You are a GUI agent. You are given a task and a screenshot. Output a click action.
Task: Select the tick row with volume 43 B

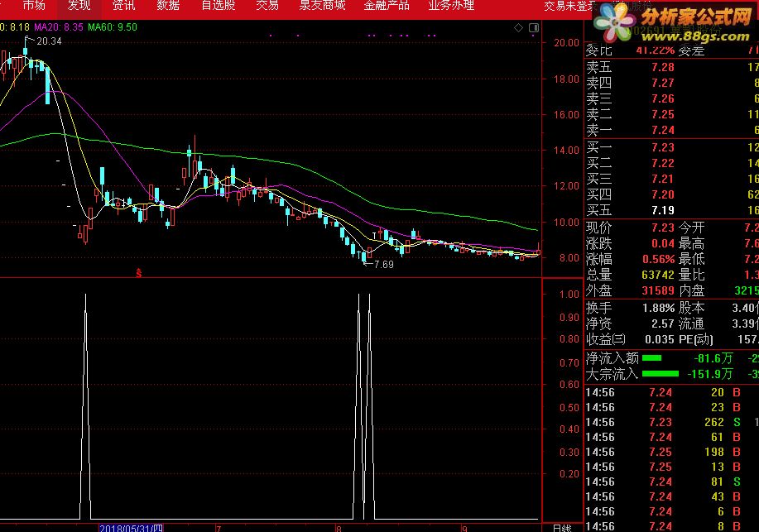pos(671,497)
